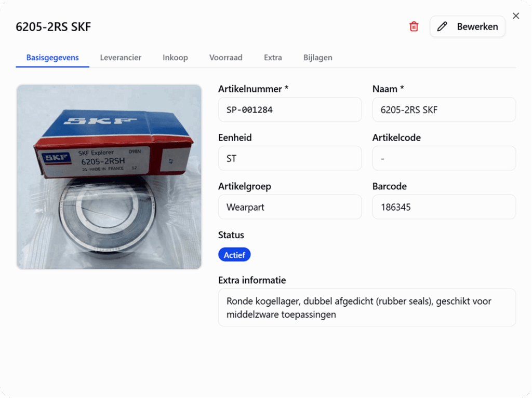Click the Barcode field 186345

444,207
